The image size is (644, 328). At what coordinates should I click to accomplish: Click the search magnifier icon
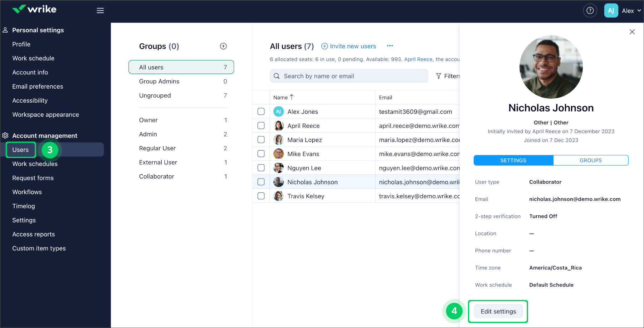277,76
